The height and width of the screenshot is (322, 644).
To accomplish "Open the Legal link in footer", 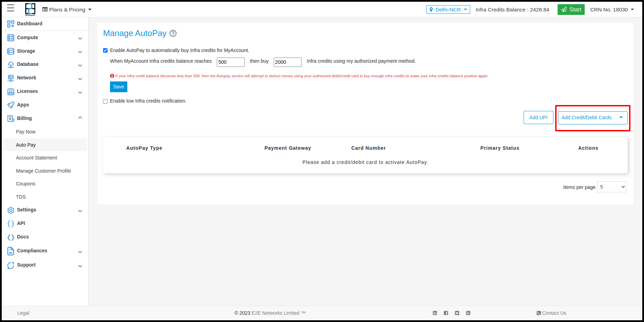I will pos(23,313).
